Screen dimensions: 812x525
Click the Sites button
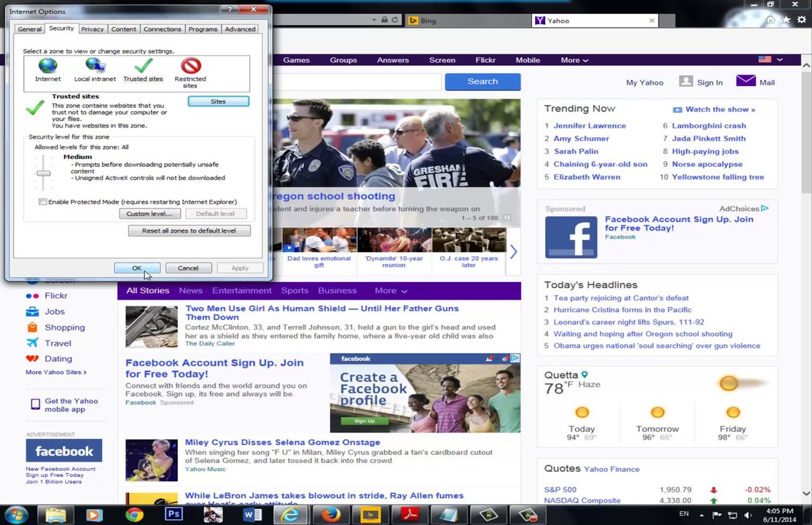tap(218, 101)
